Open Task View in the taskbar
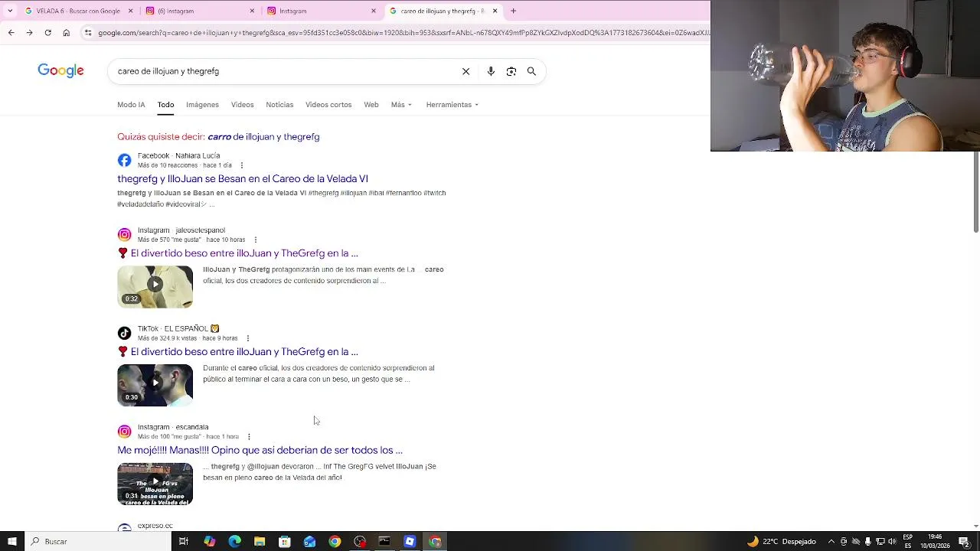980x551 pixels. [x=184, y=541]
